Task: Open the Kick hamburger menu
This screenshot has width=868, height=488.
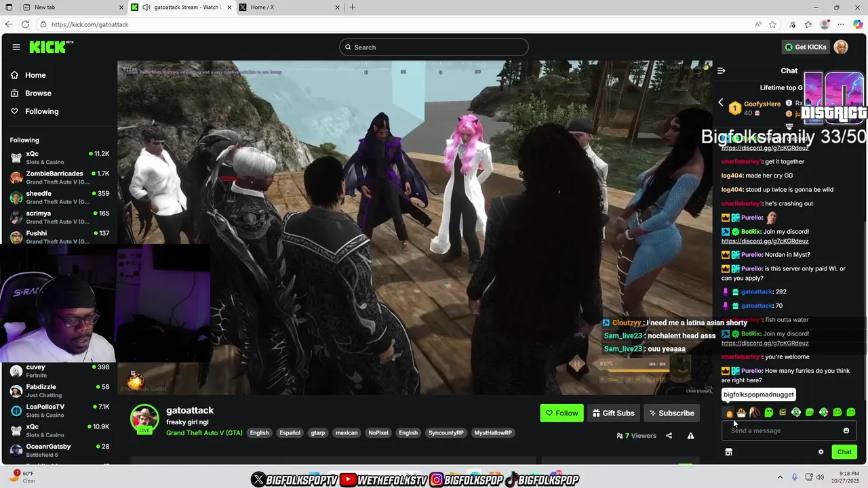Action: pyautogui.click(x=16, y=47)
